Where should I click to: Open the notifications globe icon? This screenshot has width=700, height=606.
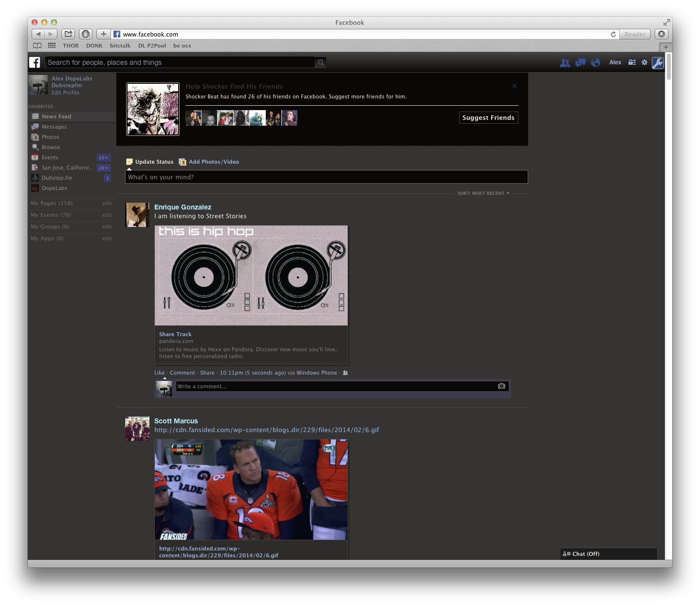(x=595, y=62)
